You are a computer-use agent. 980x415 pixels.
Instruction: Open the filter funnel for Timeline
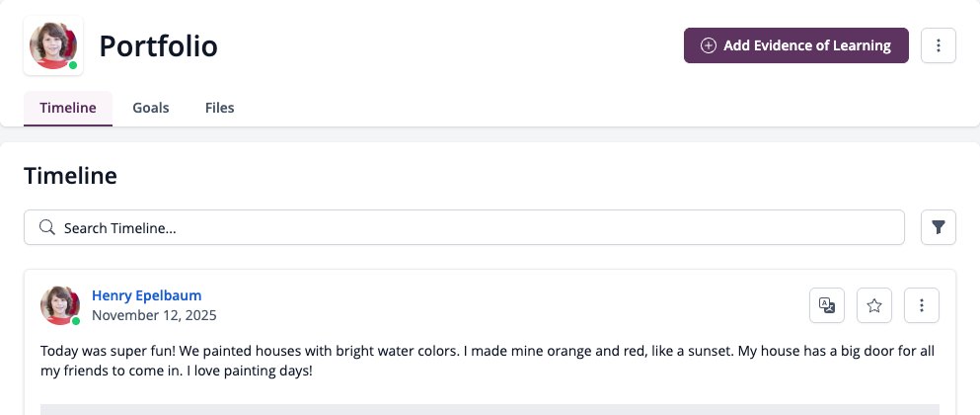tap(939, 227)
